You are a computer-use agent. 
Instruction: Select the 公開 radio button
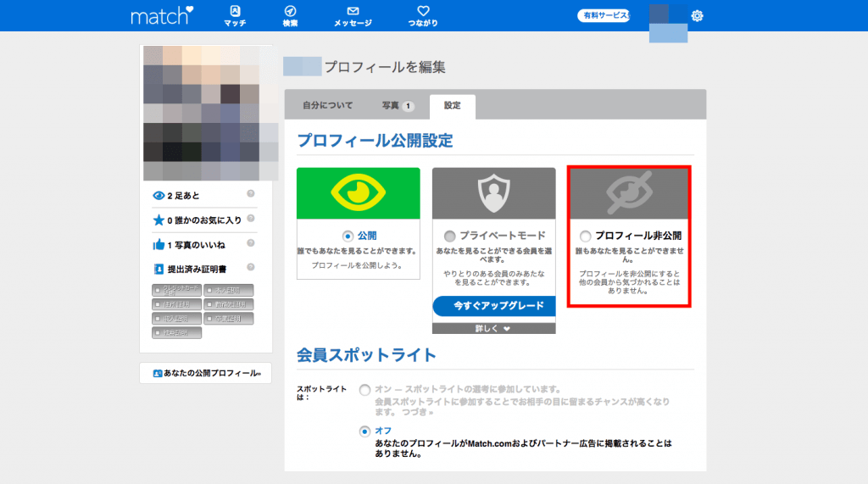(348, 236)
